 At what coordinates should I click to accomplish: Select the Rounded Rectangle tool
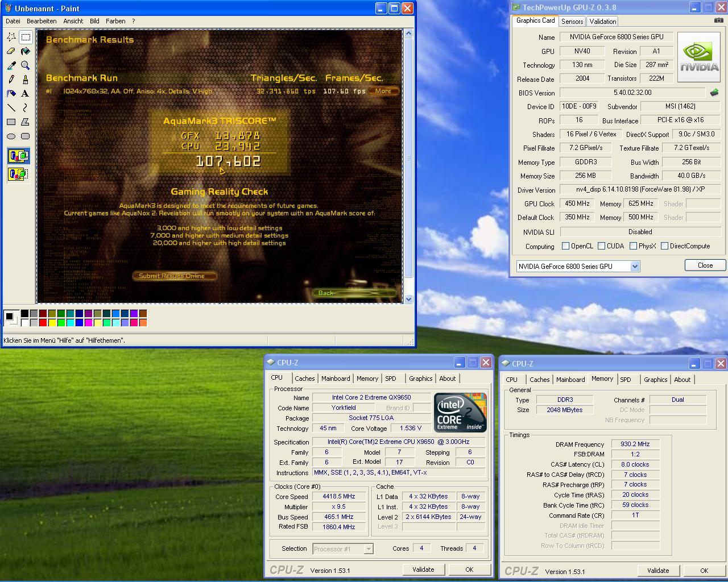(26, 136)
